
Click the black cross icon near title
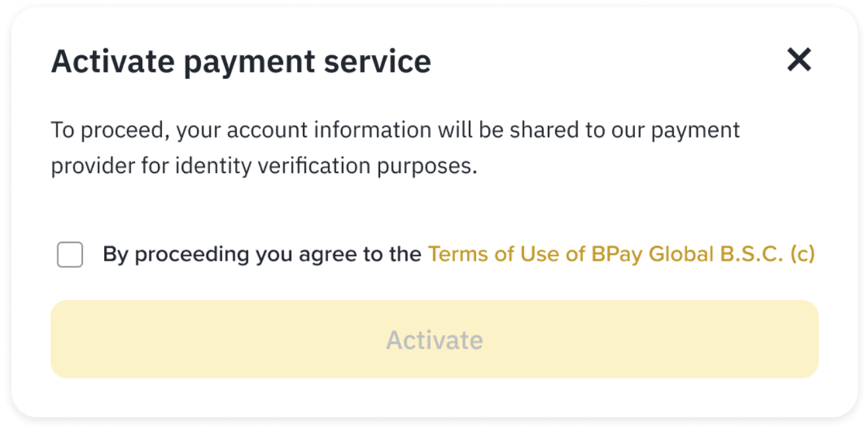point(799,61)
